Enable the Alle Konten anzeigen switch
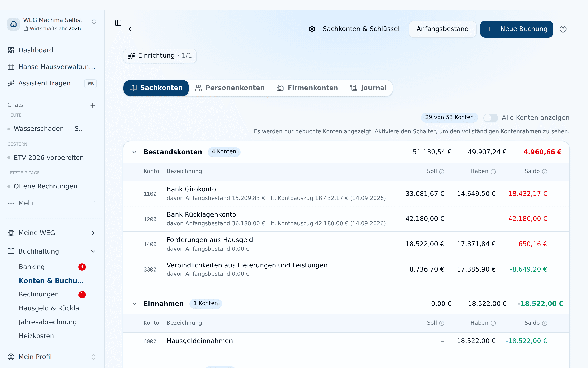The image size is (588, 368). click(x=491, y=118)
